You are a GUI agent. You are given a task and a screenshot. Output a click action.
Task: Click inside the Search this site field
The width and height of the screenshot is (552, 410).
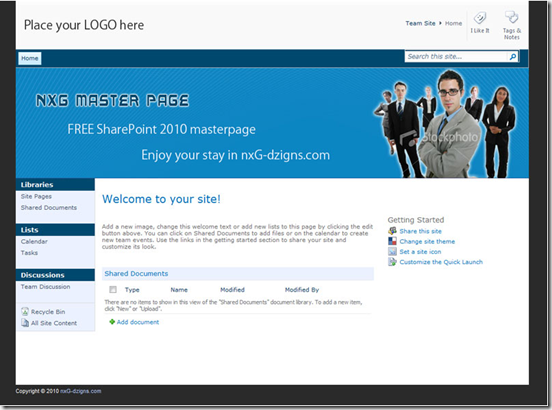pyautogui.click(x=456, y=56)
